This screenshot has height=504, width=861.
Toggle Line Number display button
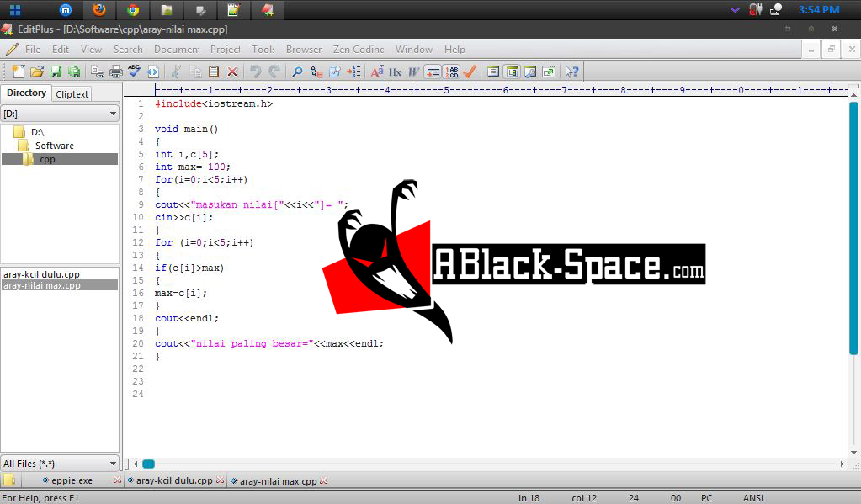[451, 72]
